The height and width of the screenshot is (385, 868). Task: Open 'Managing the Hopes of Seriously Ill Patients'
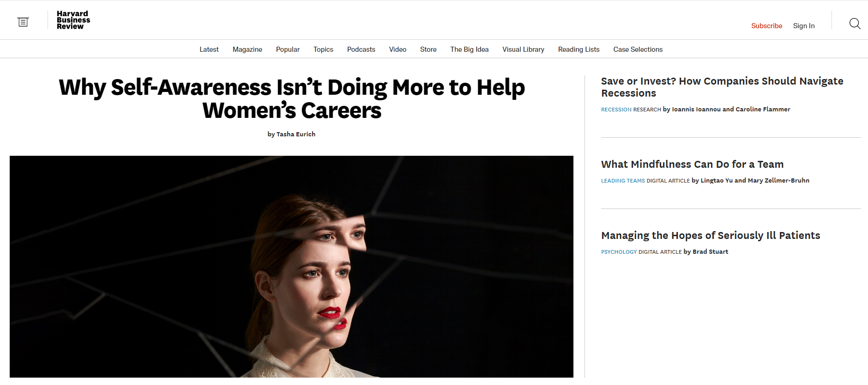click(711, 235)
